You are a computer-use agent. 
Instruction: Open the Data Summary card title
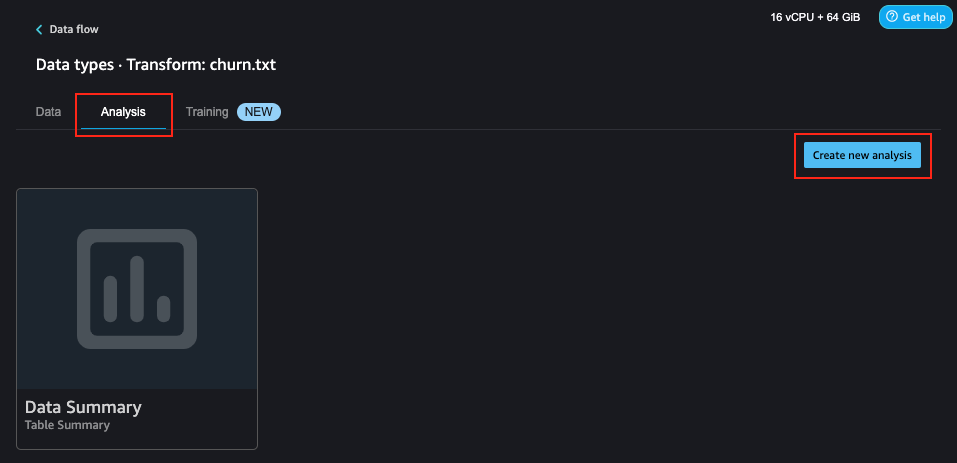click(83, 407)
